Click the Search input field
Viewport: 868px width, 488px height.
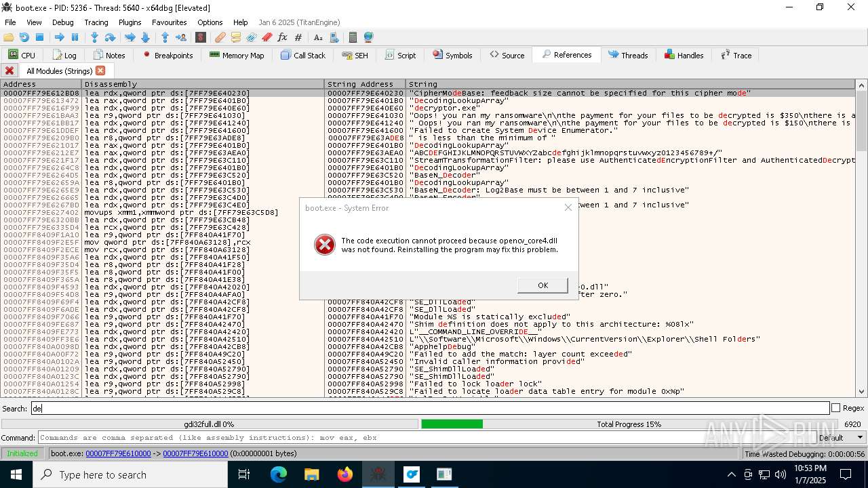point(430,408)
